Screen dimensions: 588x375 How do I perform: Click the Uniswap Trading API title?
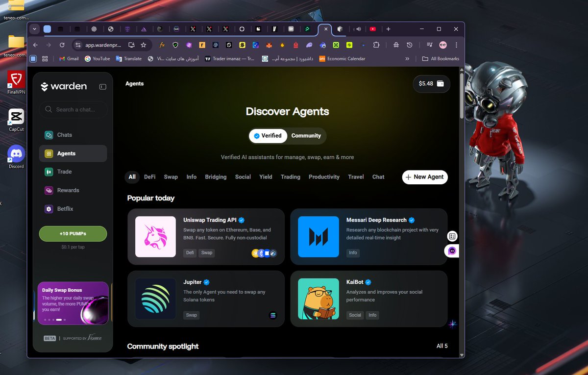click(x=210, y=220)
